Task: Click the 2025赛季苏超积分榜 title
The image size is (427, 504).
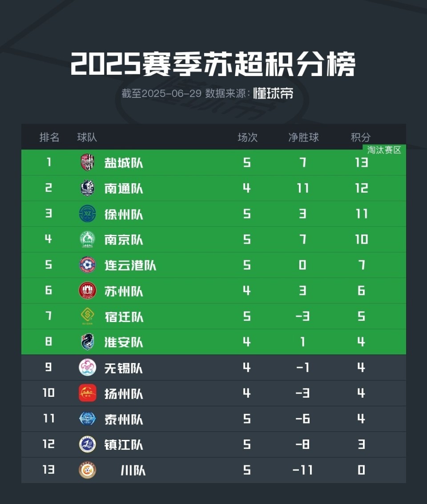Action: pyautogui.click(x=213, y=65)
